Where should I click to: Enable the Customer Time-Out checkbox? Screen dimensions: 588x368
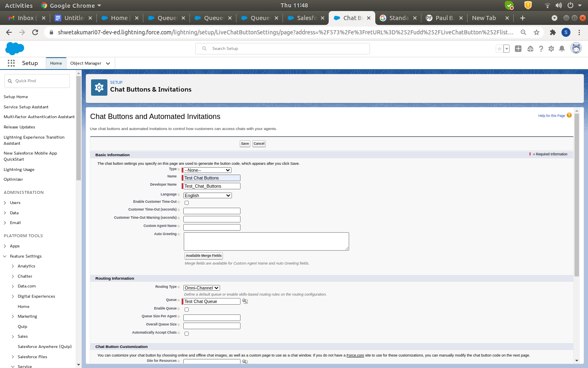pyautogui.click(x=187, y=203)
